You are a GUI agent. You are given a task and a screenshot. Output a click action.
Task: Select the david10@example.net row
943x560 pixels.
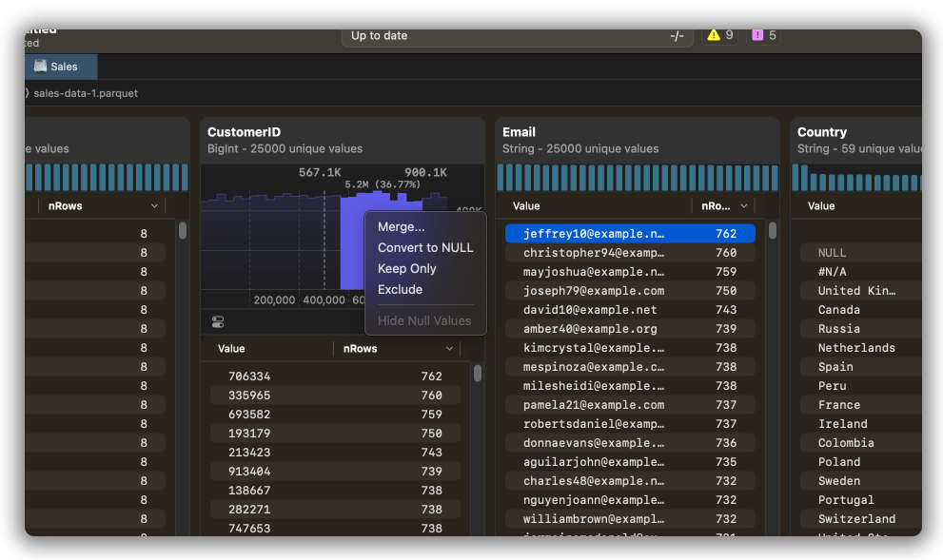[x=630, y=310]
